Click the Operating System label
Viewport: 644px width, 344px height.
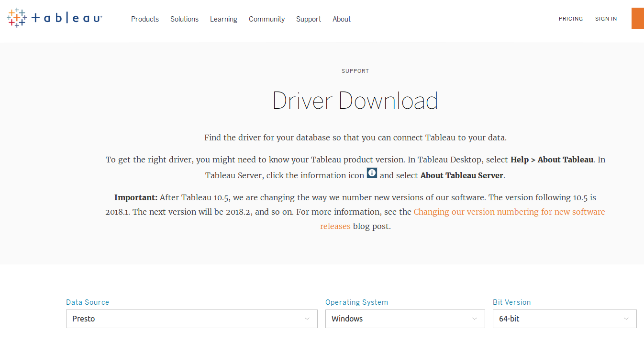pos(356,302)
